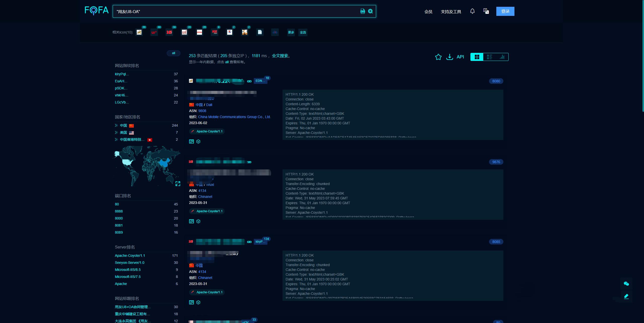Viewport: 644px width, 323px height.
Task: Click 全选 to select all icons
Action: [303, 32]
